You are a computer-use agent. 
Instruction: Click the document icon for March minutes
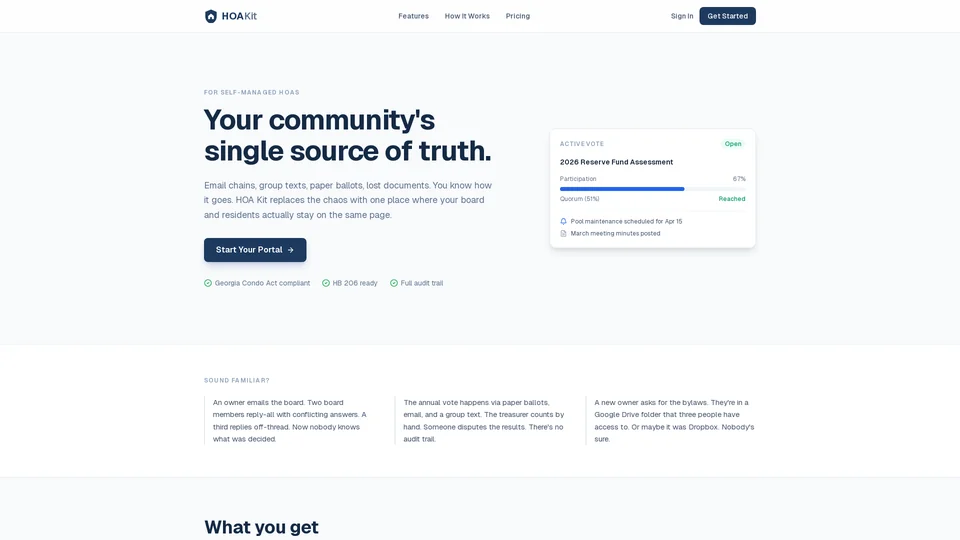(563, 233)
